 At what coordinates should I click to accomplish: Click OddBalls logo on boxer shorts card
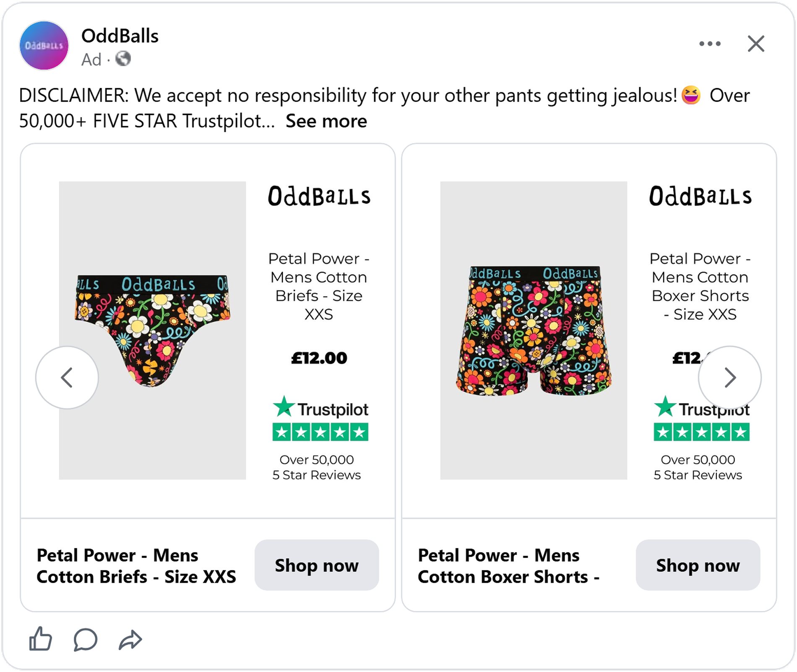701,196
